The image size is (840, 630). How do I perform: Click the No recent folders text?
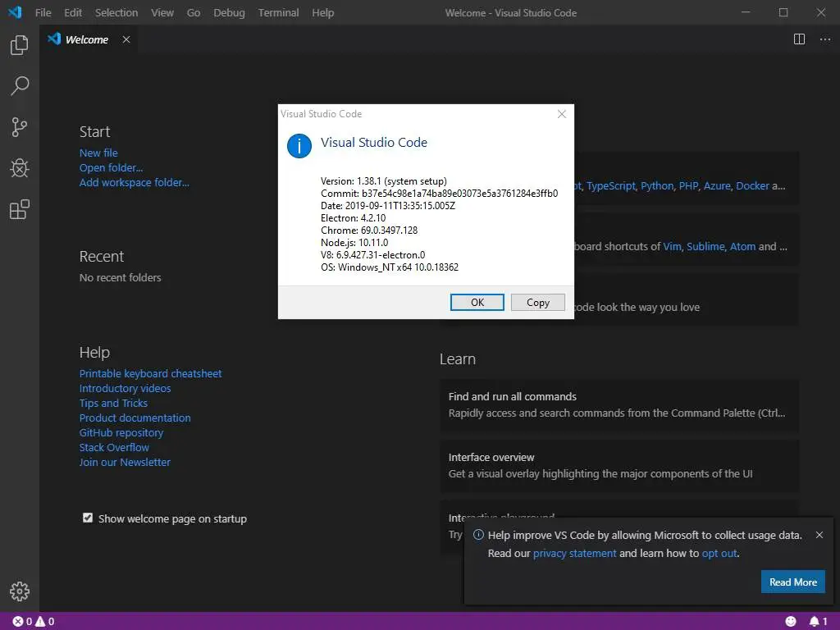120,277
